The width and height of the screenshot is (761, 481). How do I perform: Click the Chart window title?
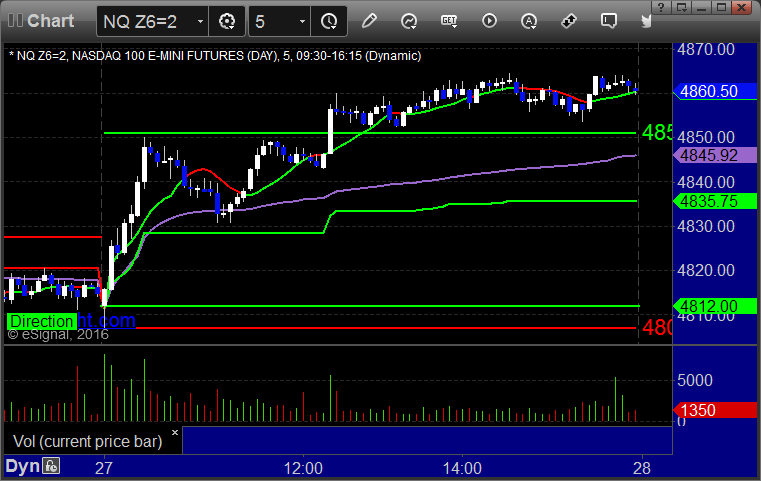(x=50, y=20)
